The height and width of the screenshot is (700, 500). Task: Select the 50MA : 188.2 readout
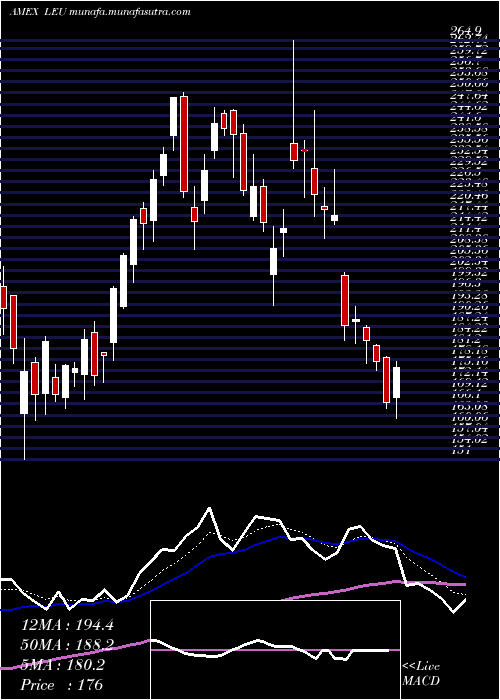click(67, 645)
